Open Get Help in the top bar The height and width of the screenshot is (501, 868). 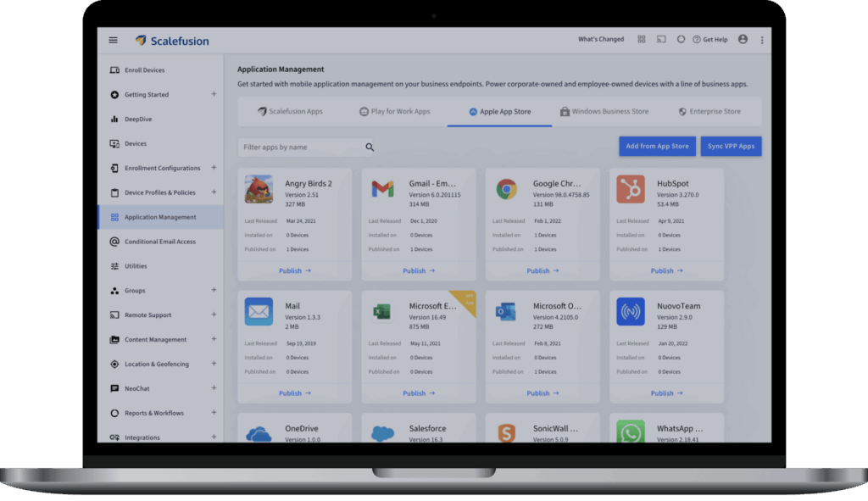pos(709,40)
